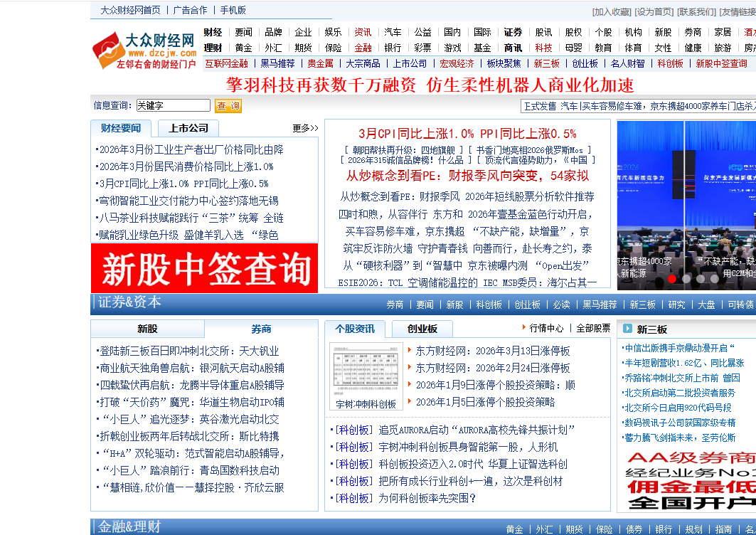Open the 要闻 navigation item
The width and height of the screenshot is (756, 535).
[x=243, y=32]
